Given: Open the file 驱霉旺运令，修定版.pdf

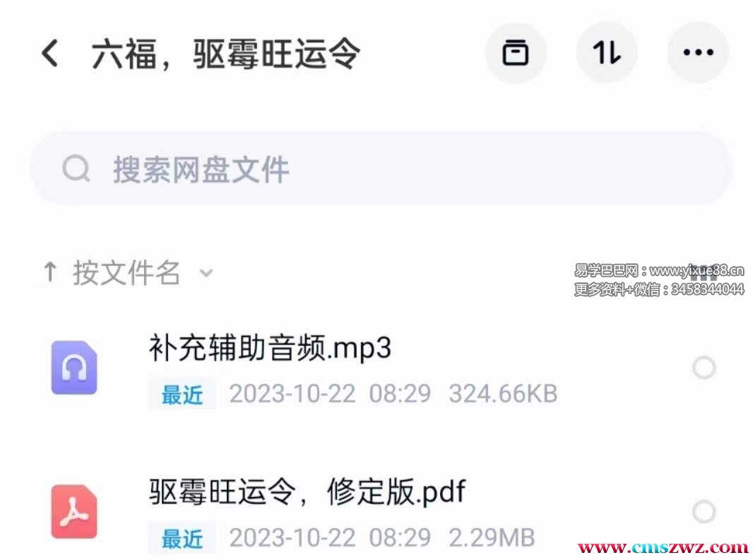Looking at the screenshot, I should coord(307,492).
